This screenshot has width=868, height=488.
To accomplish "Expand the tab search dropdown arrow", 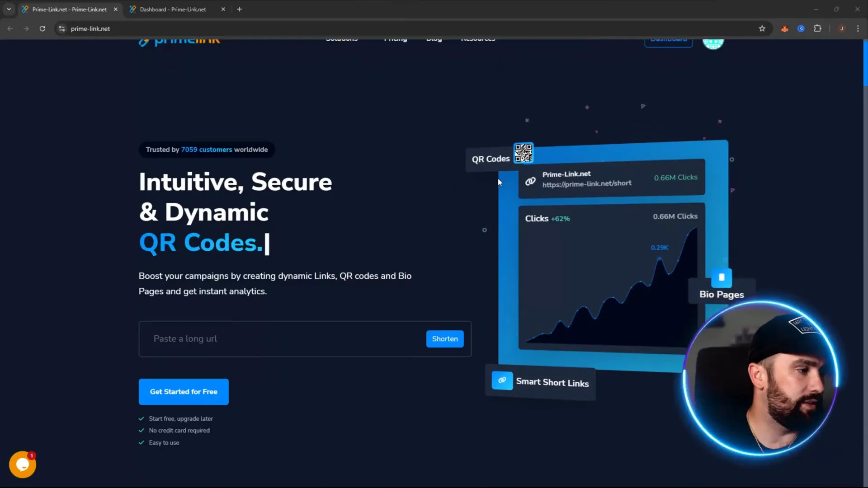I will pyautogui.click(x=9, y=9).
